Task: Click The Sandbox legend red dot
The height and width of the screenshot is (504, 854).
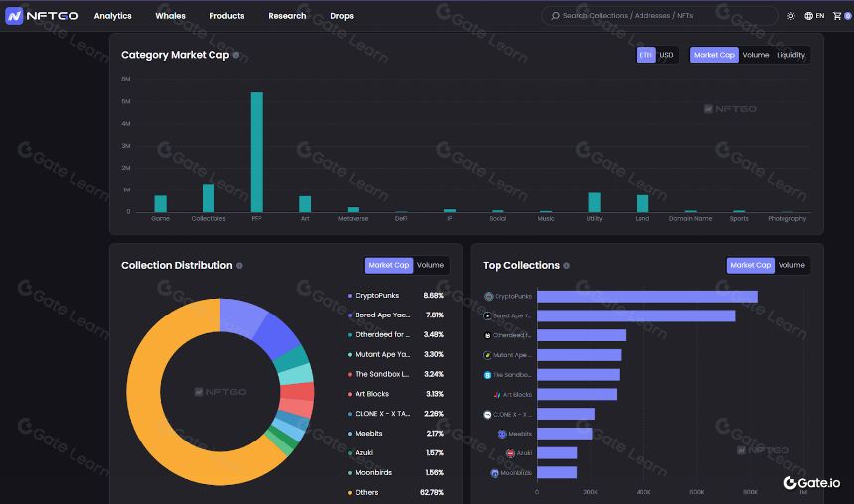Action: click(350, 374)
